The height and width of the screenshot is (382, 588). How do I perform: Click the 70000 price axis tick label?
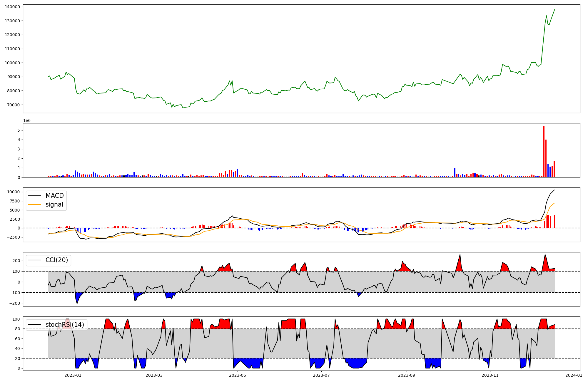pyautogui.click(x=14, y=105)
